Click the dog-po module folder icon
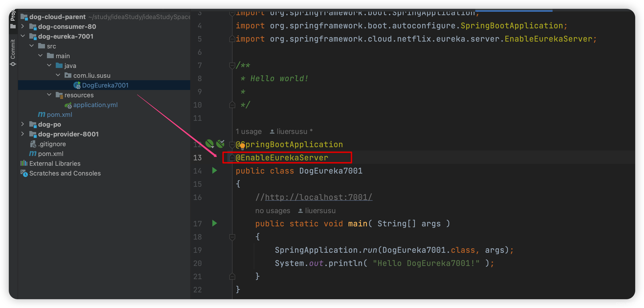This screenshot has width=644, height=308. (x=33, y=124)
